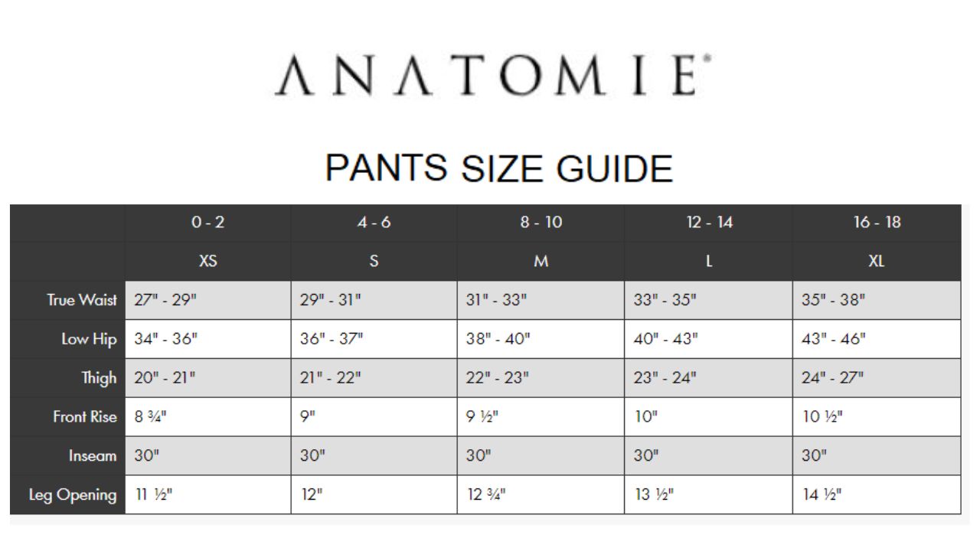Viewport: 980px width, 551px height.
Task: Select the Low Hip row label
Action: point(89,339)
